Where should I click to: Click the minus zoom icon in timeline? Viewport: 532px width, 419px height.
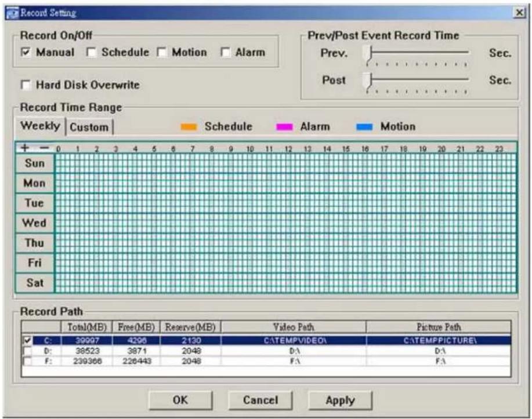[x=45, y=148]
